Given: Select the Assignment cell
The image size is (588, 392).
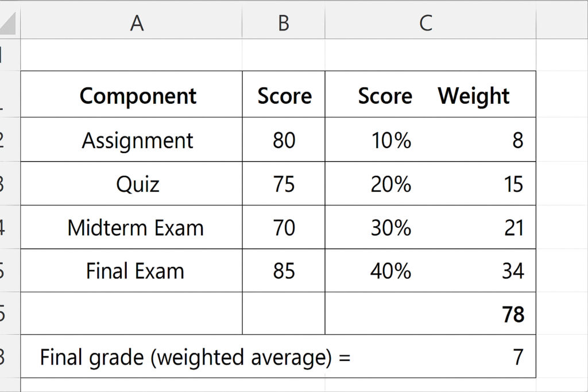Looking at the screenshot, I should click(131, 140).
